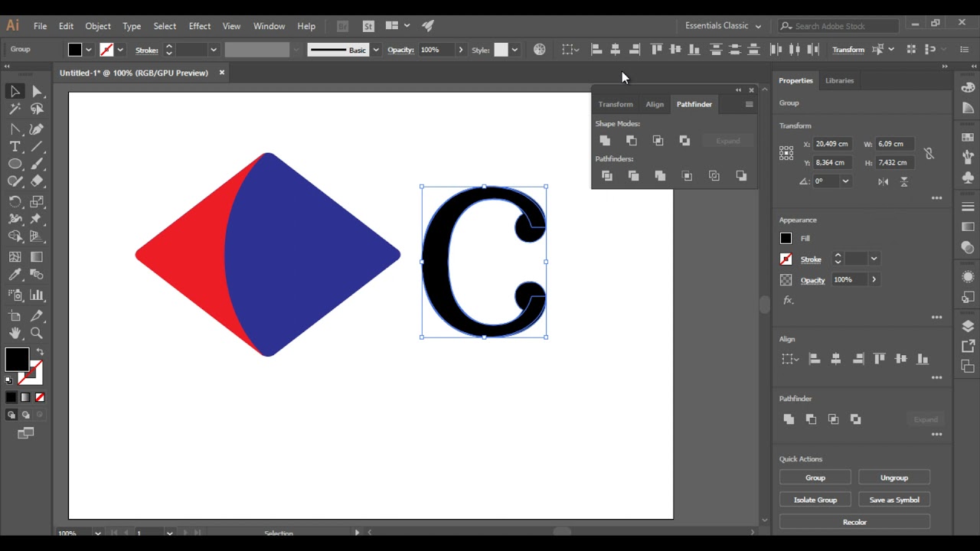
Task: Toggle constrain width and height proportions
Action: (x=929, y=153)
